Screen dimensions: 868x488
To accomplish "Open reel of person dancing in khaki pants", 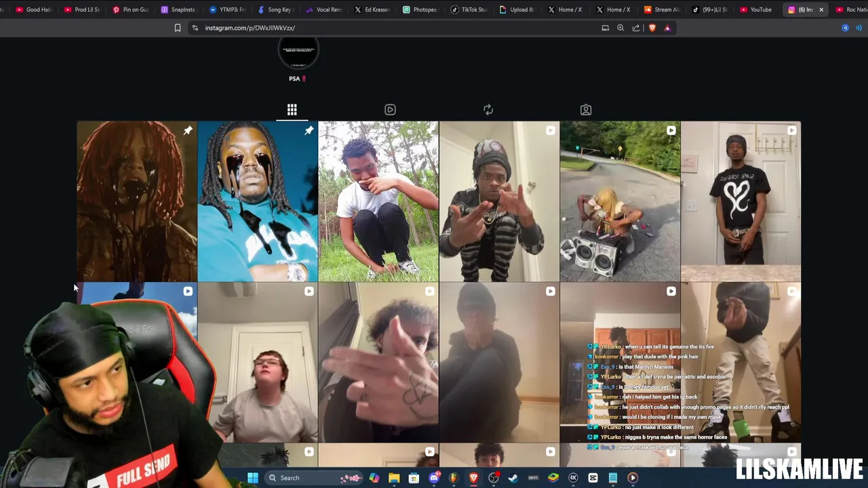I will pos(741,363).
